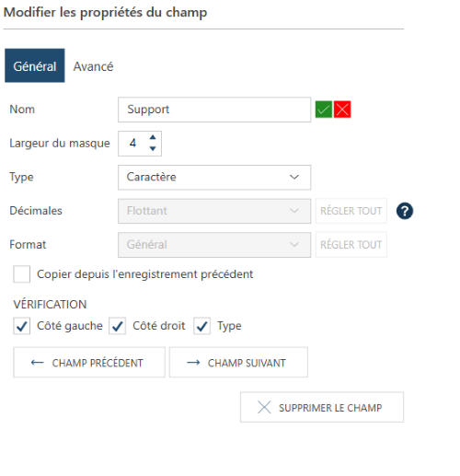This screenshot has width=460, height=476.
Task: Open the Décimales help question mark
Action: [x=405, y=211]
